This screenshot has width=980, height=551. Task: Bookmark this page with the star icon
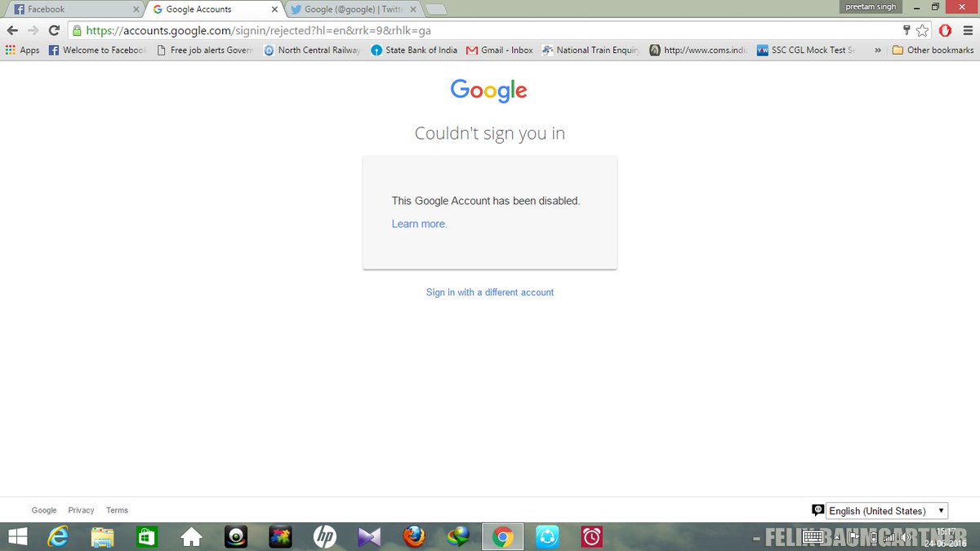(x=922, y=30)
